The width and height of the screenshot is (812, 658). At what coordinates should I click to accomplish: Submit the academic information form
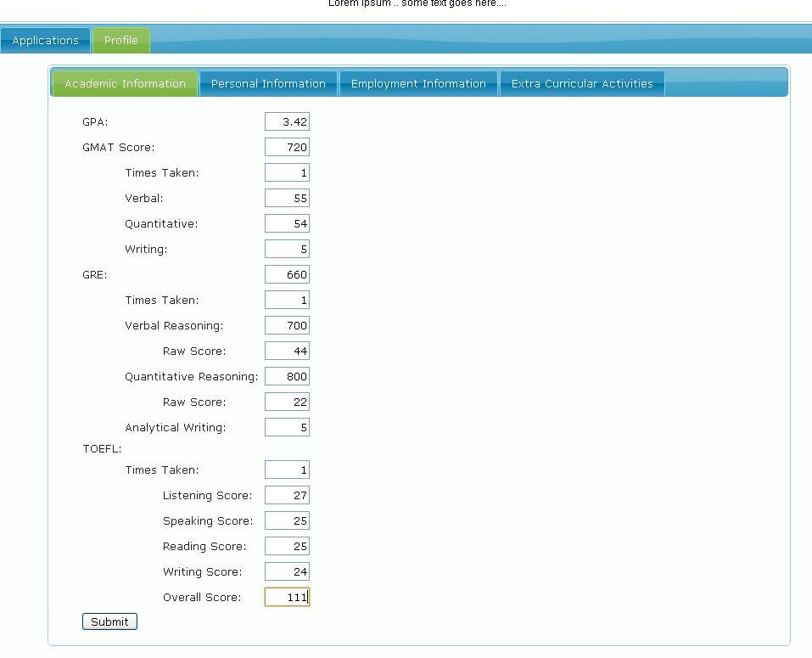pos(109,621)
